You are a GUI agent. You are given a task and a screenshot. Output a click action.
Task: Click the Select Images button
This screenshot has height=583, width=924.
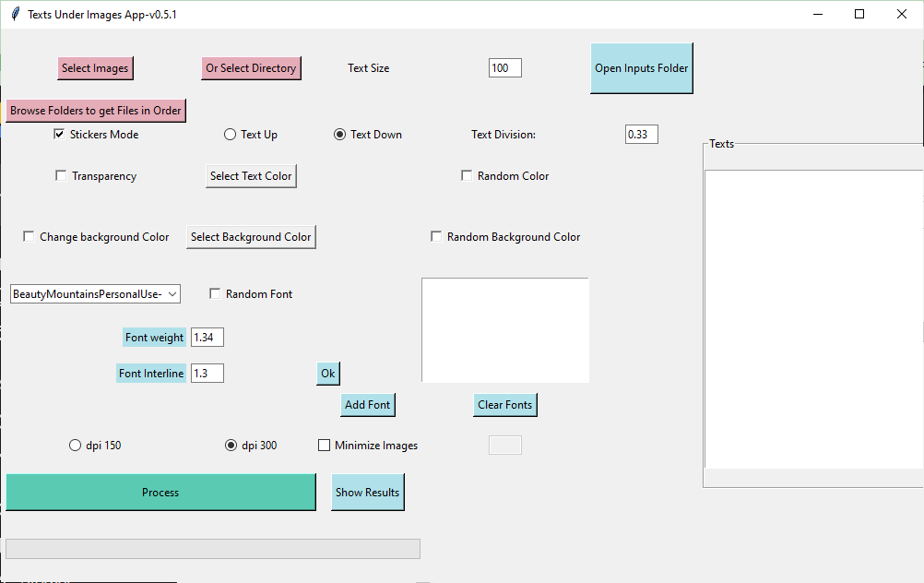[x=96, y=68]
